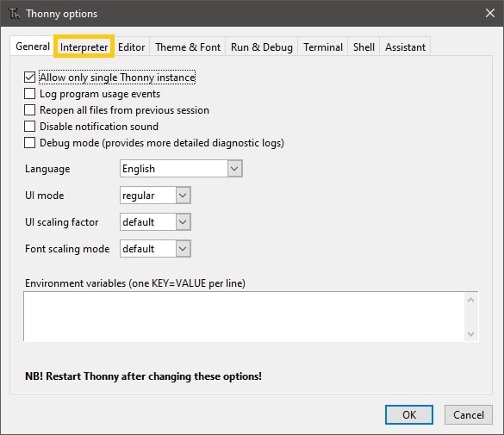Switch to Theme & Font tab
The image size is (504, 435).
pyautogui.click(x=188, y=47)
